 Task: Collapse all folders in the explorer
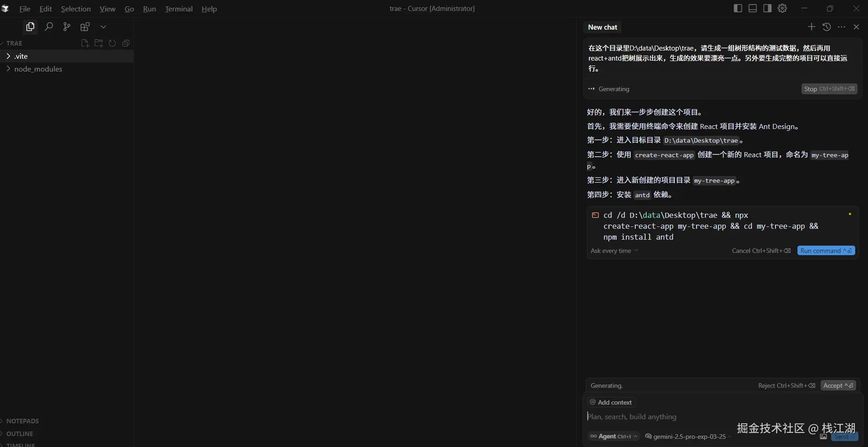coord(126,43)
